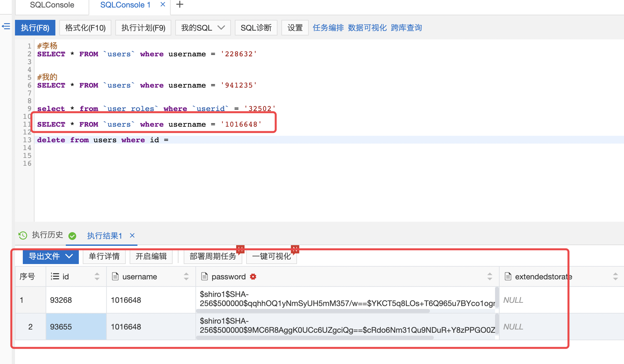Click the green success check icon
624x364 pixels.
click(x=72, y=236)
